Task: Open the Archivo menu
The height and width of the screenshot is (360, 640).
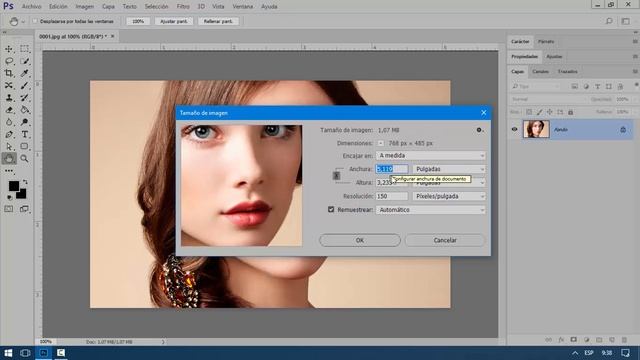Action: click(x=31, y=7)
